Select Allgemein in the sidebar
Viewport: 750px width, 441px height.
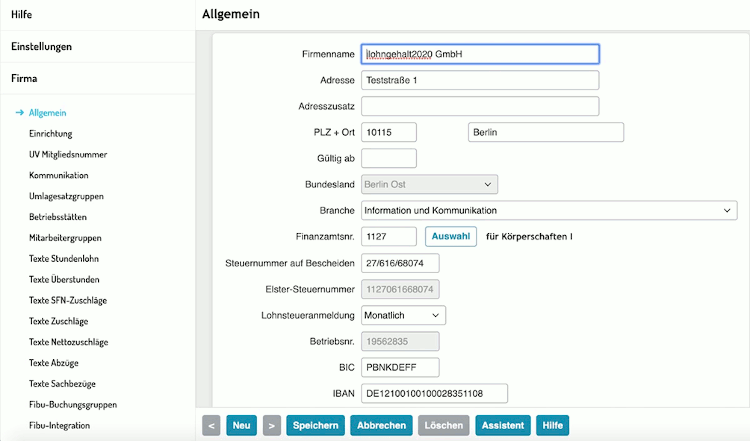(47, 113)
